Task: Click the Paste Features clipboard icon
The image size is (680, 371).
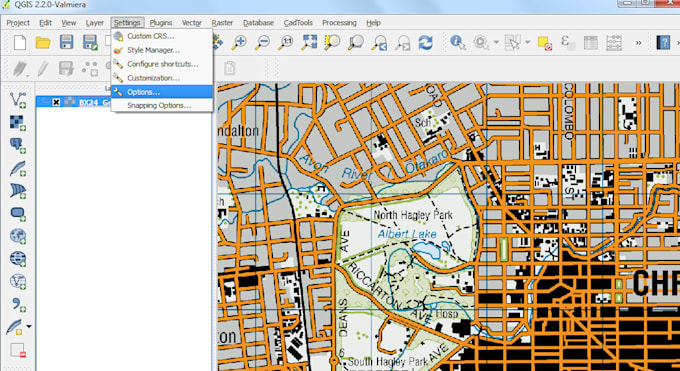Action: (229, 69)
